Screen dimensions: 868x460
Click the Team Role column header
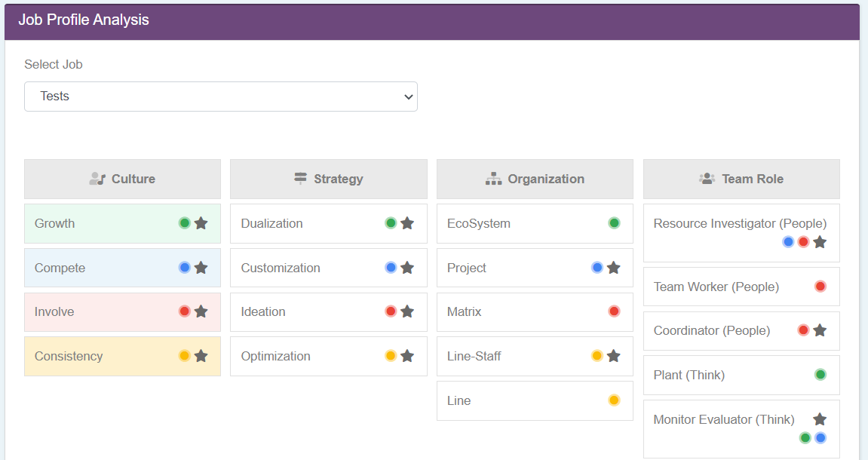click(741, 179)
